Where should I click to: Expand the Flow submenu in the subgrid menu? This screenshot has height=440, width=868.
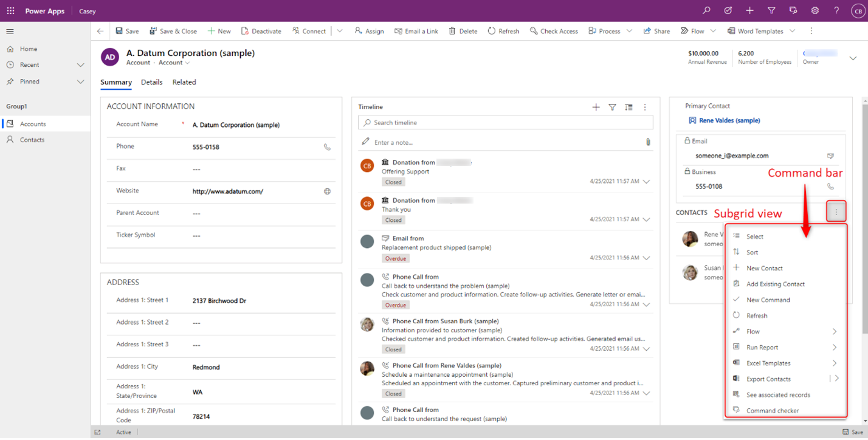[835, 332]
